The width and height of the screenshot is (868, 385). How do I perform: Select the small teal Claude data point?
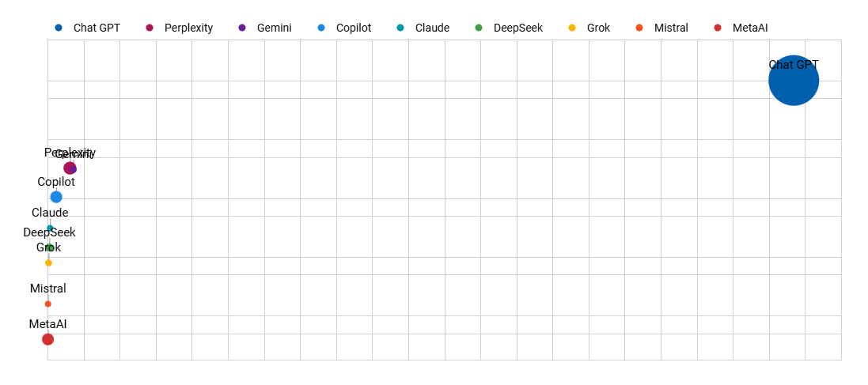click(50, 228)
